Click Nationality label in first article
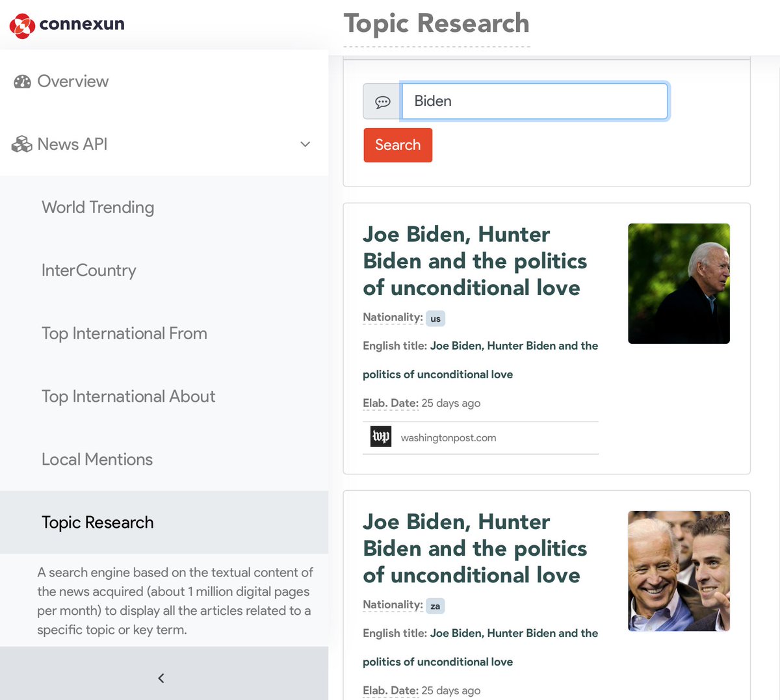The image size is (780, 700). click(393, 317)
